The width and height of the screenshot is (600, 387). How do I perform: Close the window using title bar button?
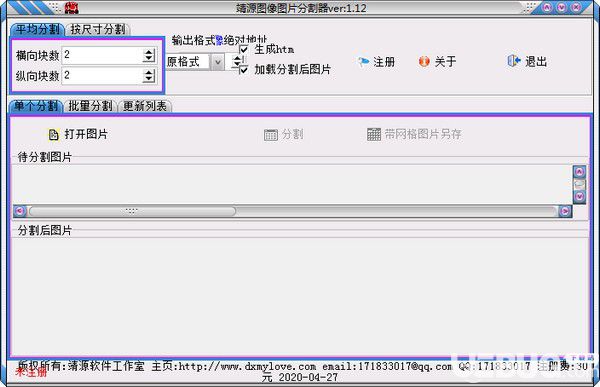[576, 7]
